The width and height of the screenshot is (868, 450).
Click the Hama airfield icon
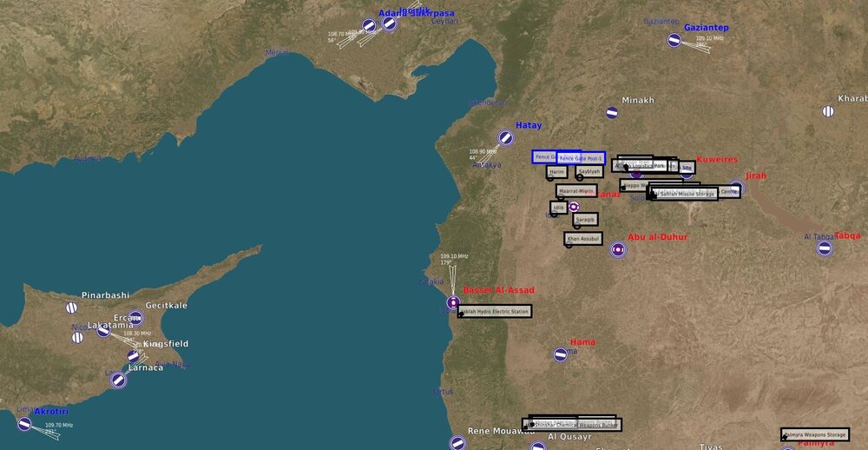coord(560,354)
